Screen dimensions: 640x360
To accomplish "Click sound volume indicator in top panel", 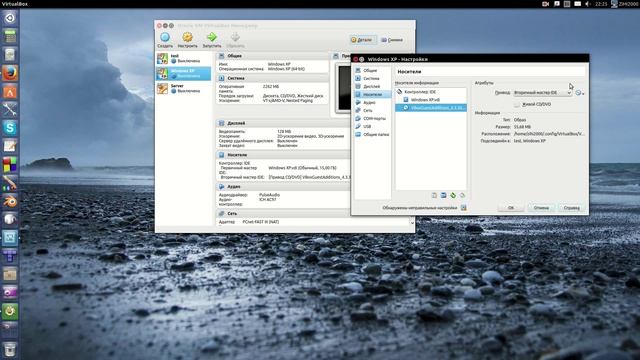I will click(588, 4).
